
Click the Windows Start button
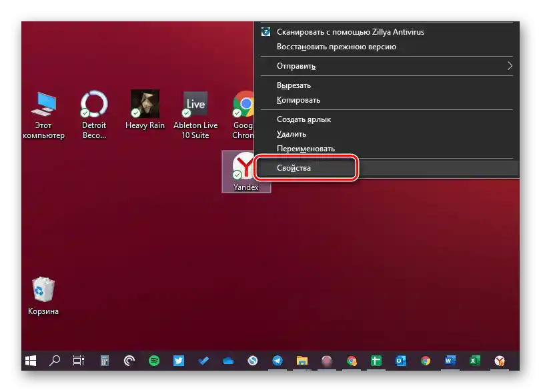[x=31, y=361]
